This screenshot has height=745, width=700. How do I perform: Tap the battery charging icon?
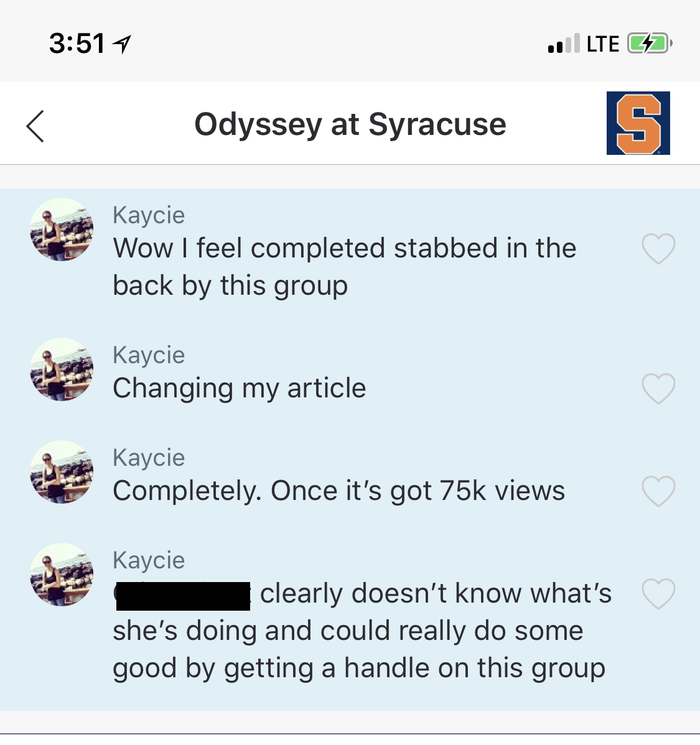650,44
